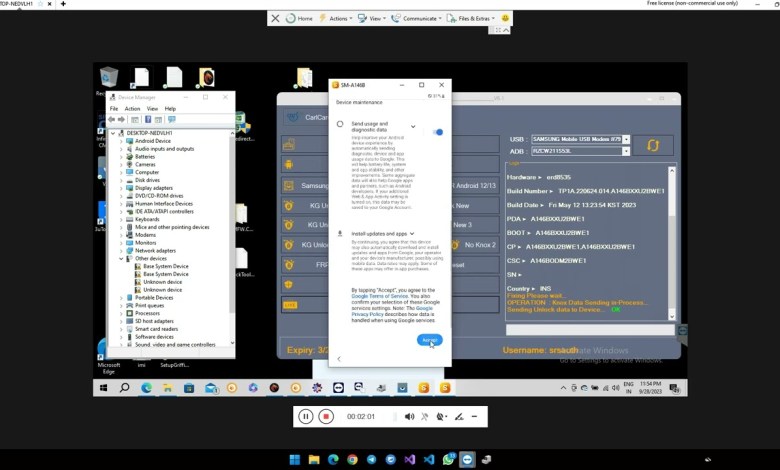This screenshot has height=470, width=780.
Task: Toggle the microphone in recording bar
Action: click(x=425, y=416)
